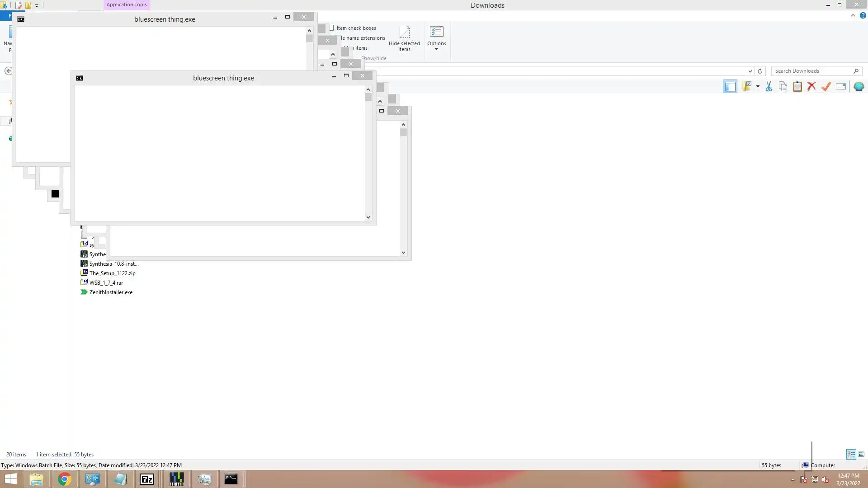Expand the Options dropdown in the ribbon
The width and height of the screenshot is (868, 488).
pos(436,49)
